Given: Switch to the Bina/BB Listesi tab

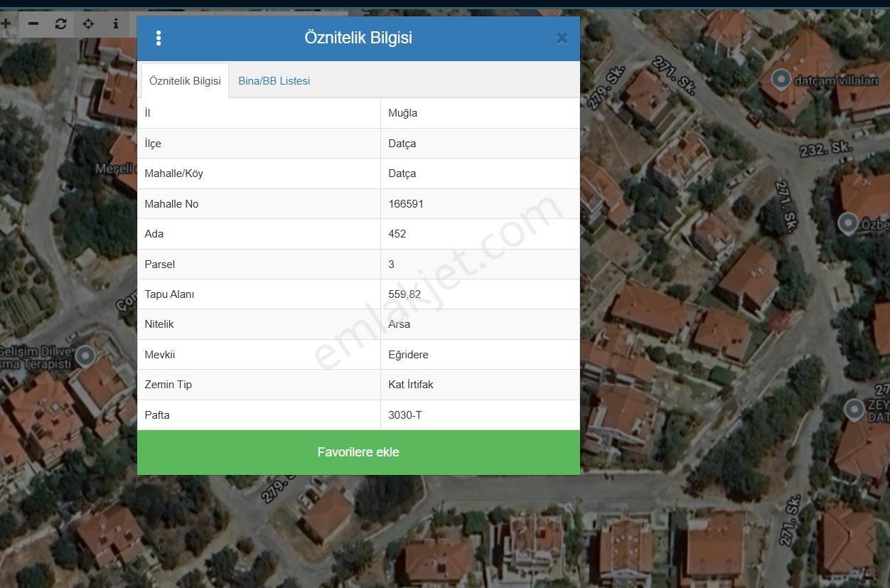Looking at the screenshot, I should point(274,81).
